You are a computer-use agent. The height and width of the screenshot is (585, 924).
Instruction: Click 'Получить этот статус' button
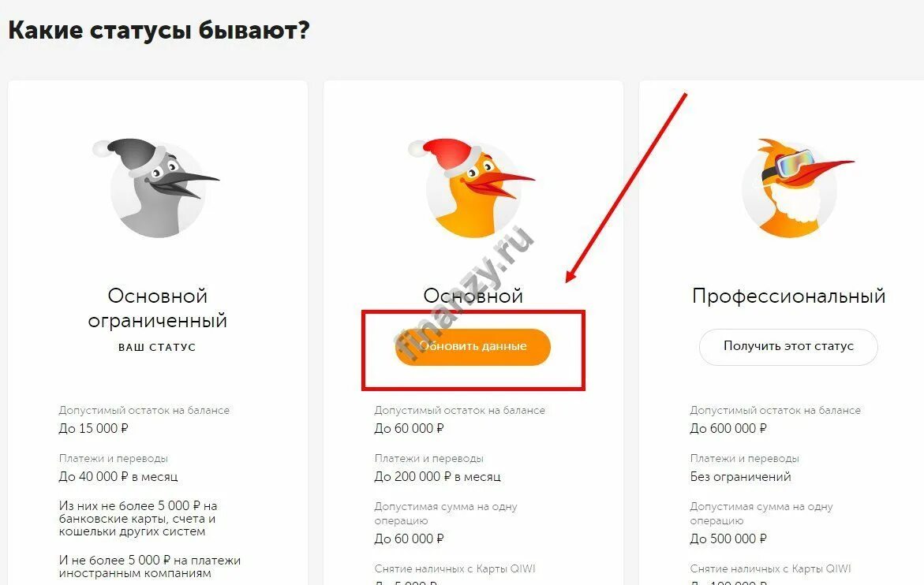point(788,347)
